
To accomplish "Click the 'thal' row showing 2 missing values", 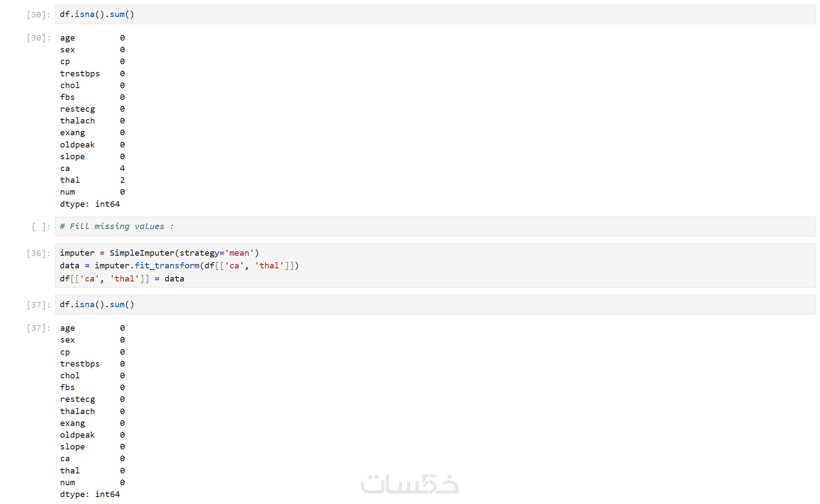I will [x=92, y=180].
